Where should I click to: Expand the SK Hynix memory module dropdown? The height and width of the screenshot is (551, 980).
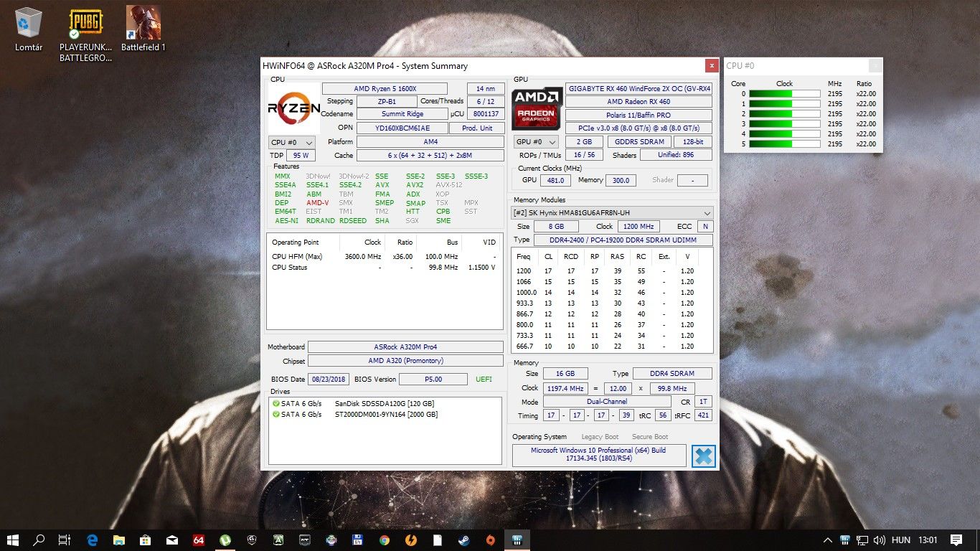(x=612, y=213)
